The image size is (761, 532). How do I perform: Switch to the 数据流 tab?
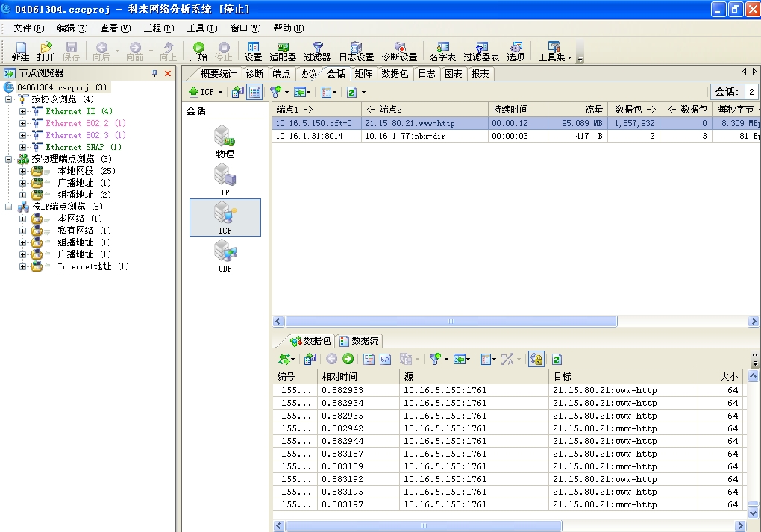[x=359, y=341]
